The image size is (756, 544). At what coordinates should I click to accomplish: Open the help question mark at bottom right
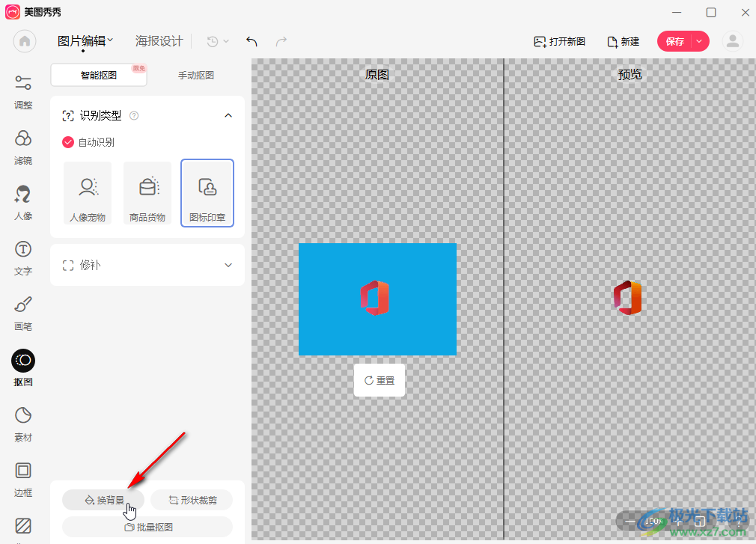point(738,522)
